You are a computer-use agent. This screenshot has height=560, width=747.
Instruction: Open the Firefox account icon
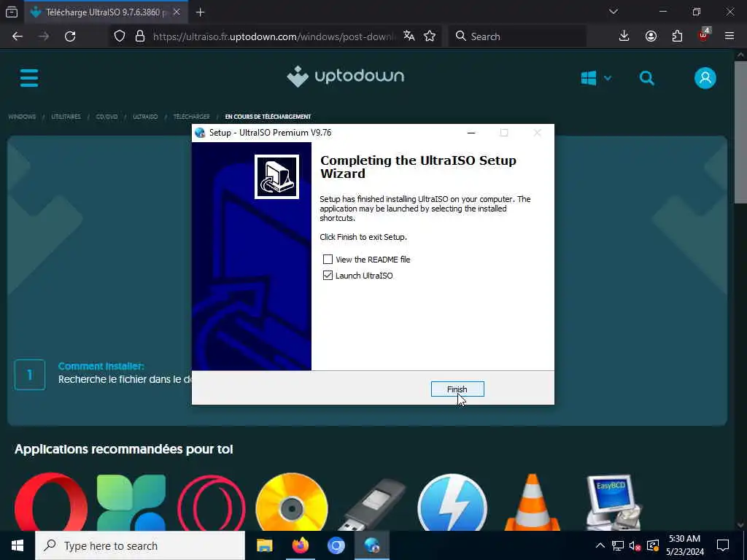tap(651, 36)
